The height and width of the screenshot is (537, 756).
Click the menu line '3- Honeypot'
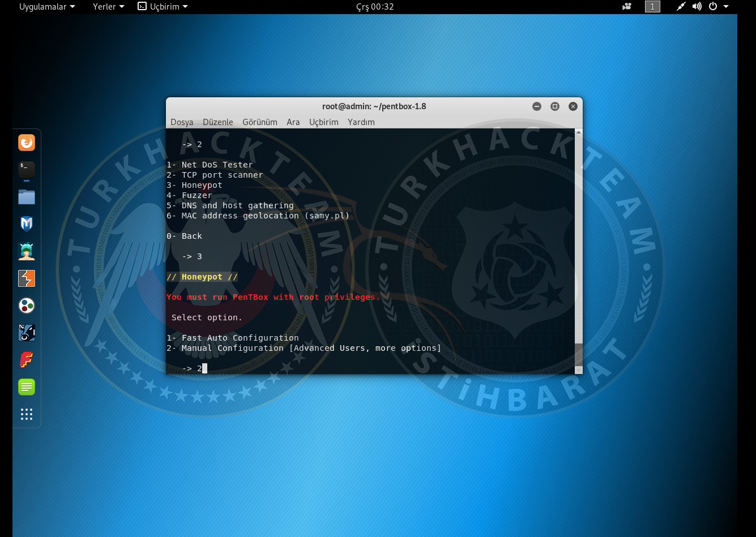coord(194,185)
